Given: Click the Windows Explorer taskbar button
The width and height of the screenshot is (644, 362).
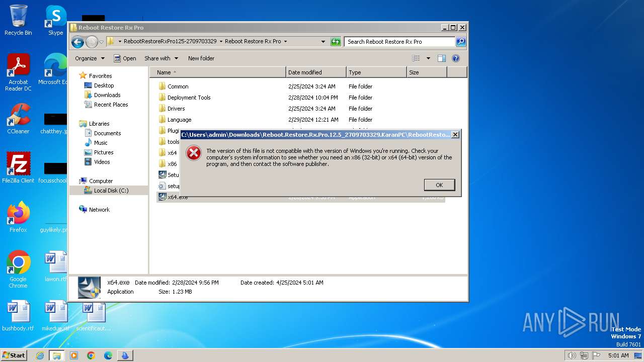Looking at the screenshot, I should [57, 355].
